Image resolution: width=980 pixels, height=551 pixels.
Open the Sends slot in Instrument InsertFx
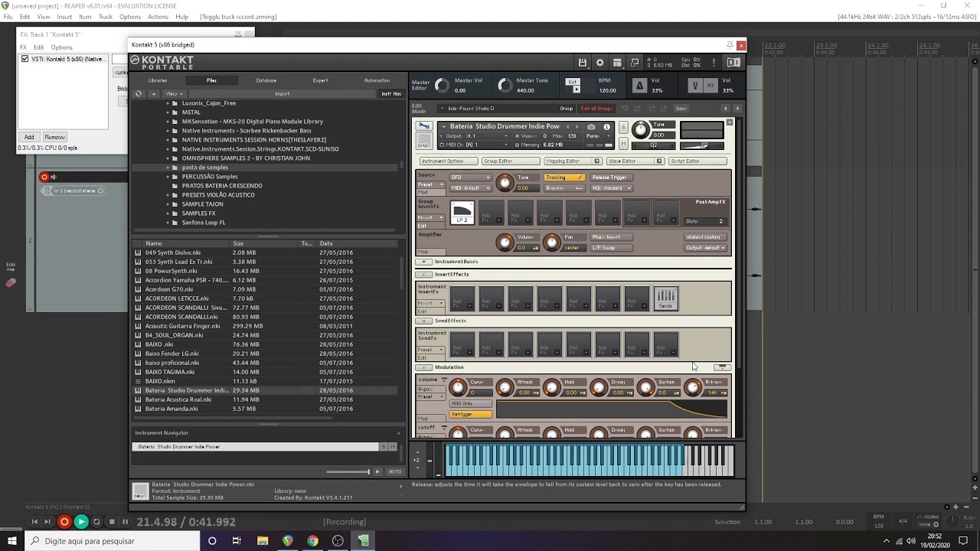[x=665, y=298]
